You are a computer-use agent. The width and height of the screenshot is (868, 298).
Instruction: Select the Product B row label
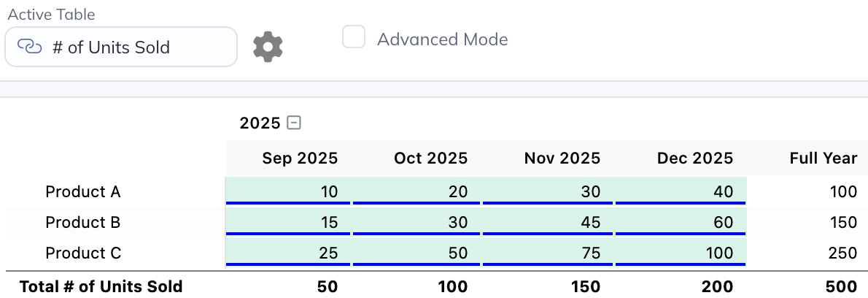tap(83, 223)
